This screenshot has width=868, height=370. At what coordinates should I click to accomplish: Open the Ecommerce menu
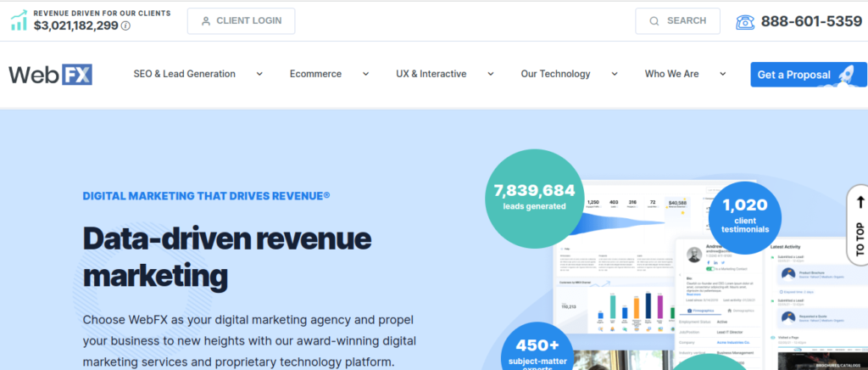coord(315,74)
